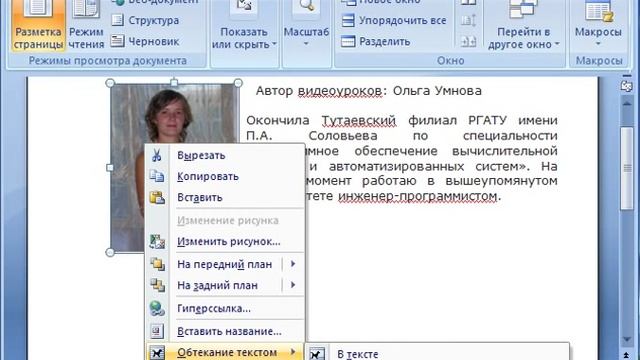The width and height of the screenshot is (640, 360).
Task: Click the hyperlink globe icon
Action: point(157,309)
